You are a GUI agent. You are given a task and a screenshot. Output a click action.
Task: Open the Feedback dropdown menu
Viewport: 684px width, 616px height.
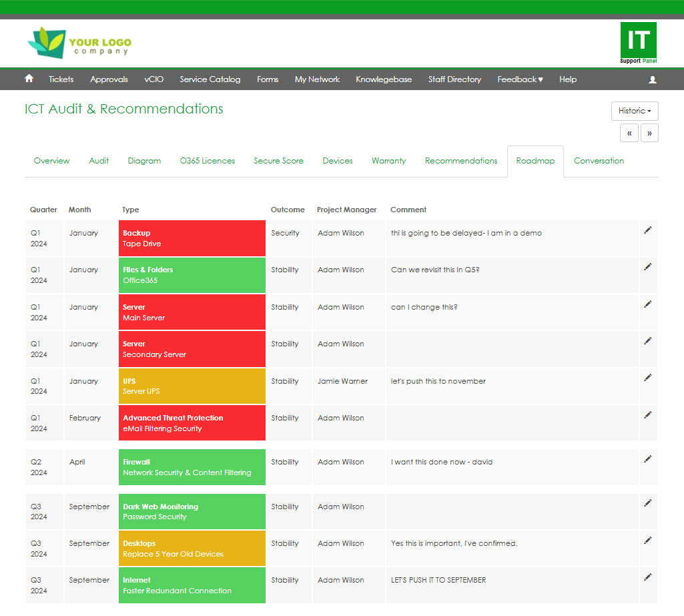point(520,79)
